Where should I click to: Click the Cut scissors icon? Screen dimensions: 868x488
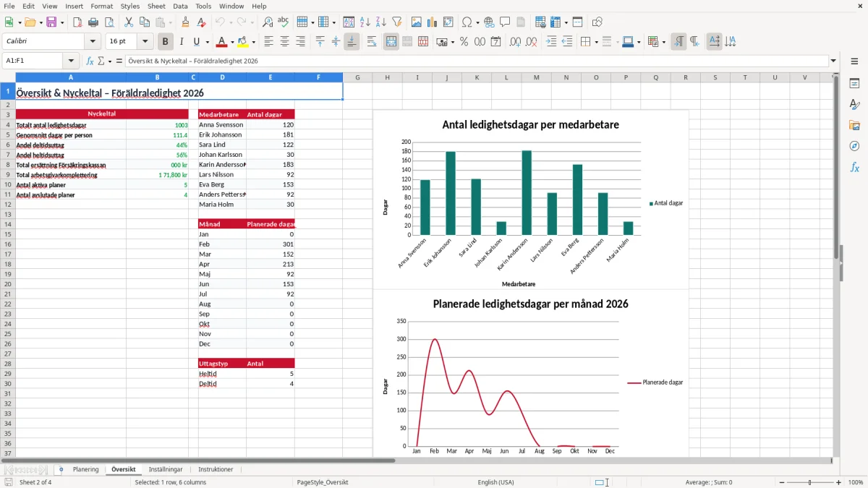click(128, 22)
